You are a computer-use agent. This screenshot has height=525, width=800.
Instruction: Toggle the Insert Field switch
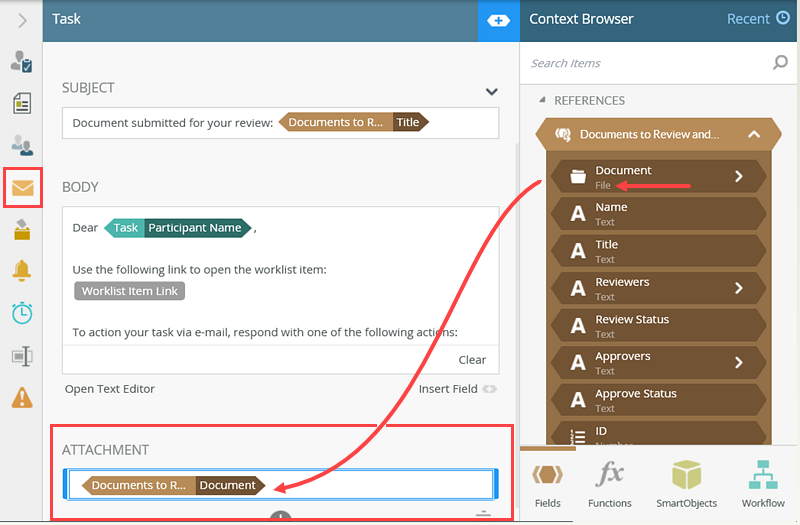click(489, 389)
